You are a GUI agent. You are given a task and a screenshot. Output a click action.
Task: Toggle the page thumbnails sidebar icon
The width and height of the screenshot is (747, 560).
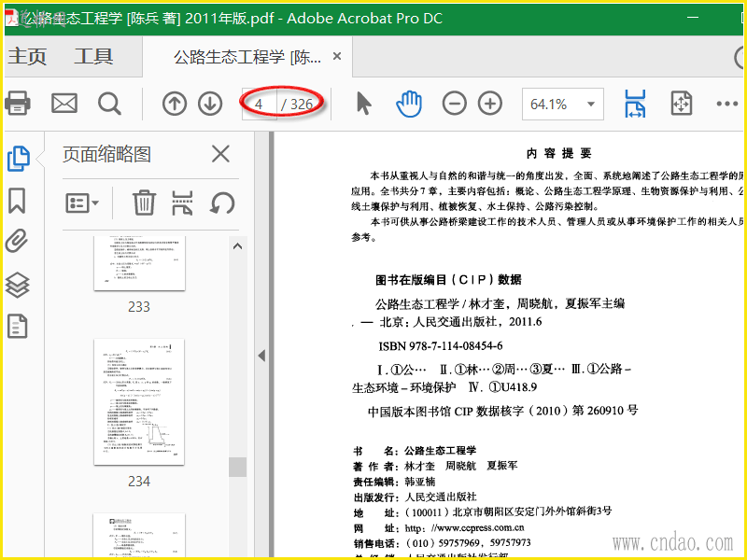19,158
